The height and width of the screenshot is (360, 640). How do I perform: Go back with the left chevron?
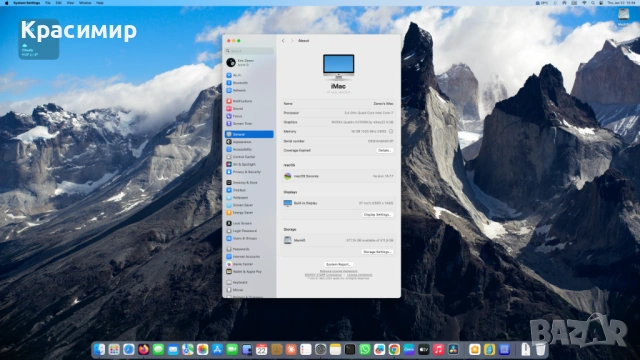(x=283, y=41)
